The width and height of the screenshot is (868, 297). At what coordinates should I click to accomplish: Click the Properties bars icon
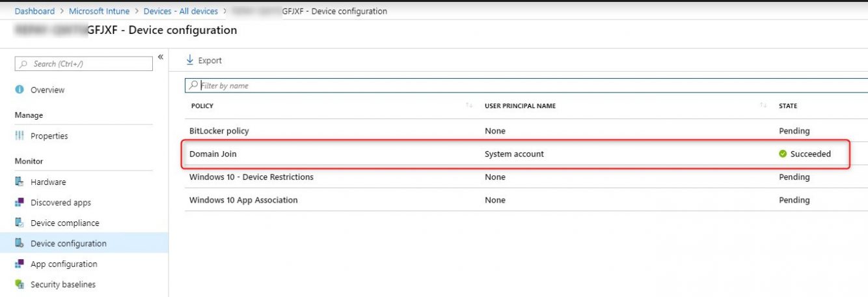(20, 136)
